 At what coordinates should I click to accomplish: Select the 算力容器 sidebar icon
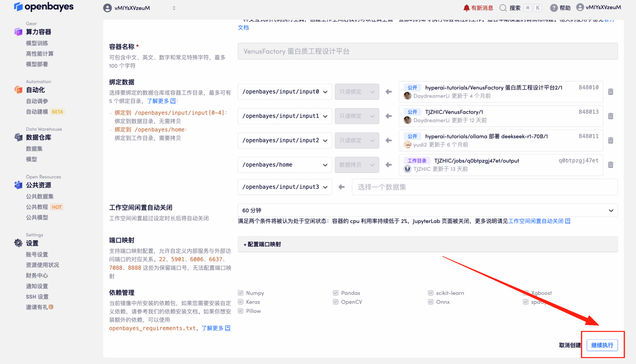coord(18,32)
